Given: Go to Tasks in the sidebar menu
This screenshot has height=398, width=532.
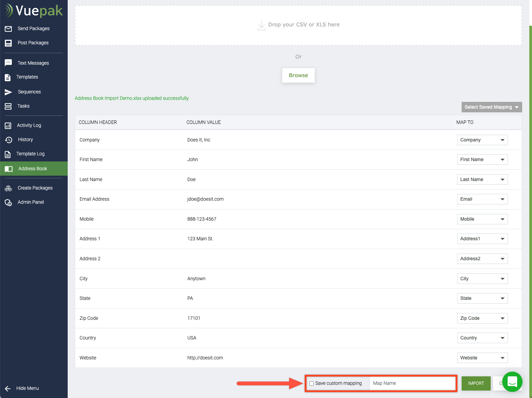Looking at the screenshot, I should click(23, 106).
